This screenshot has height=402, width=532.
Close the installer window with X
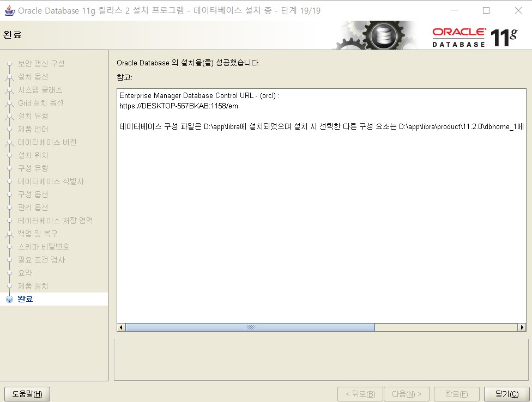point(518,10)
